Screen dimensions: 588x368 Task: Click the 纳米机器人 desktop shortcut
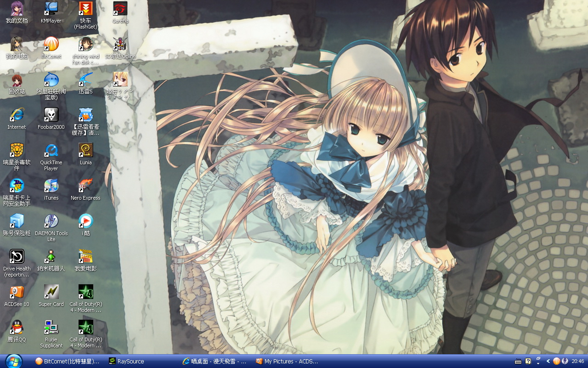(x=51, y=260)
